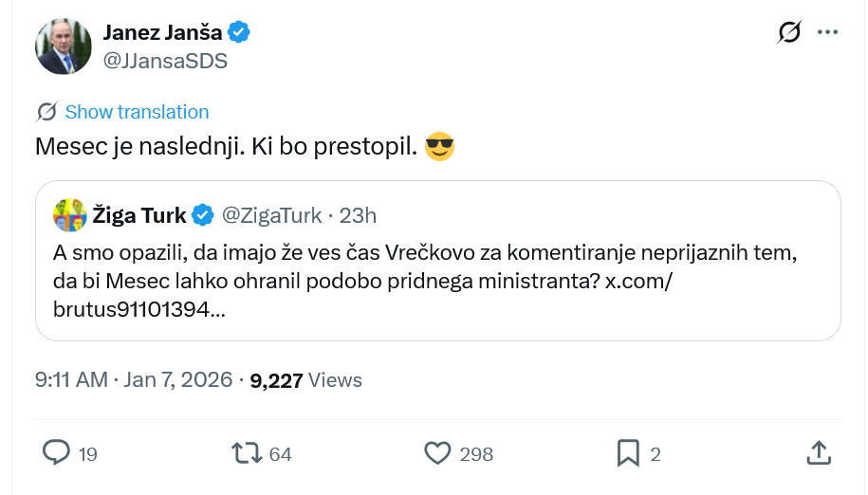Open the @ZigaTurk handle in quote
The height and width of the screenshot is (495, 868).
coord(271,215)
